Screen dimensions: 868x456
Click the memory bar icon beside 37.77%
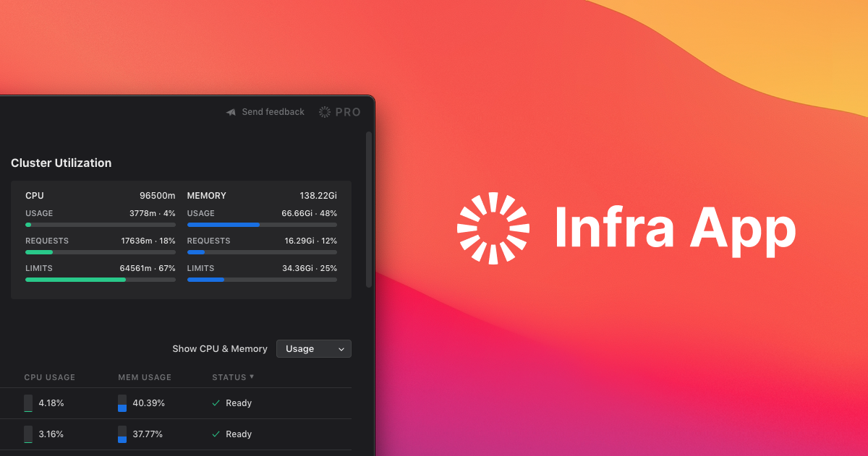point(122,434)
